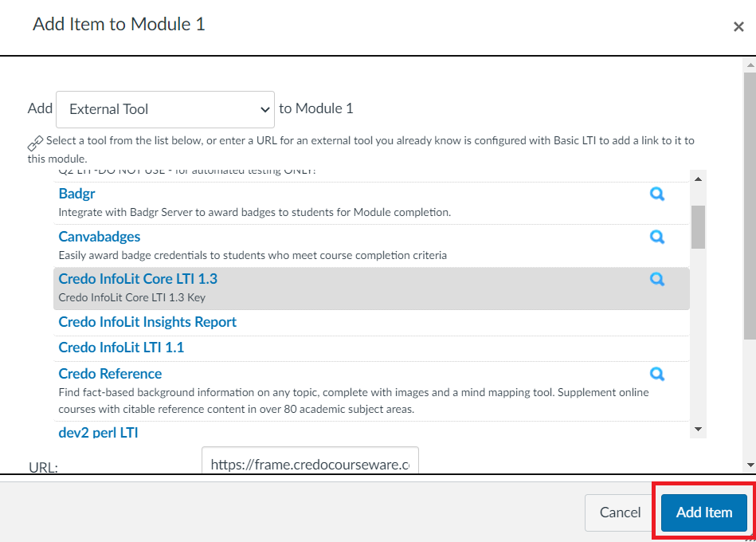Click the 'Add Item to Module 1' title

[x=119, y=24]
